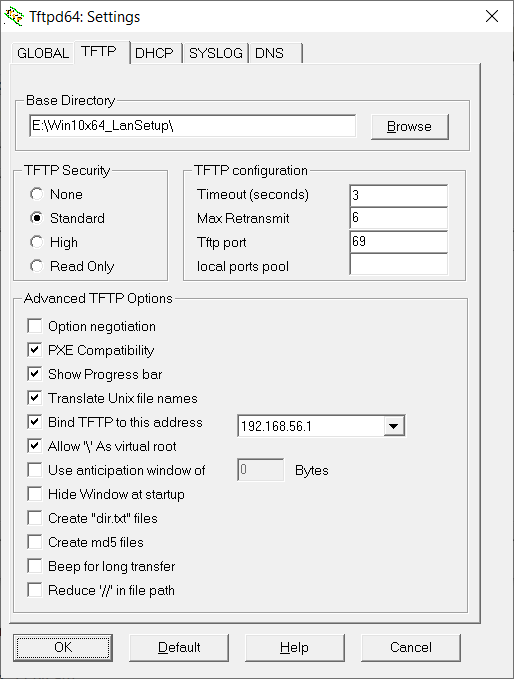Check Create md5 files
This screenshot has width=514, height=679.
point(35,542)
